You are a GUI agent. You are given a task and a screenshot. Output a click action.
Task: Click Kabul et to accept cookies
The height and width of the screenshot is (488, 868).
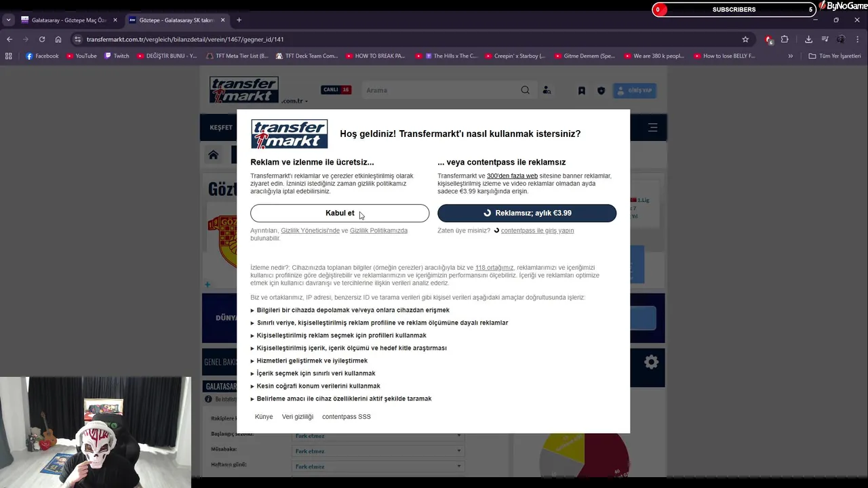[340, 213]
